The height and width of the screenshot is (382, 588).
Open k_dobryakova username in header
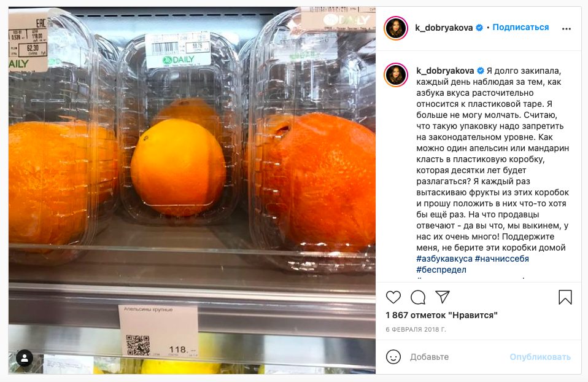click(x=444, y=28)
